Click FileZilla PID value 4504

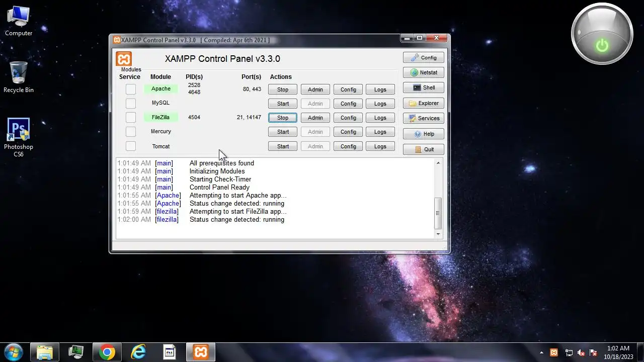coord(194,117)
